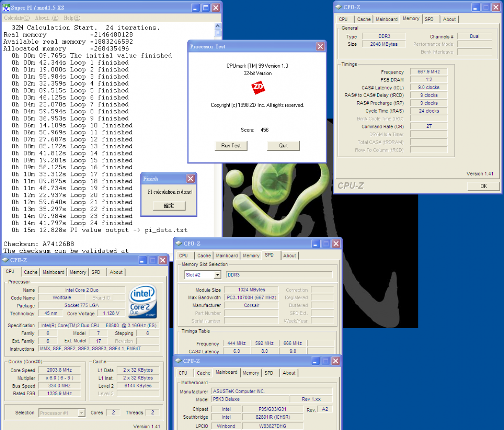Switch to Mainboard tab in Memory window
Image resolution: width=504 pixels, height=430 pixels.
tap(386, 19)
